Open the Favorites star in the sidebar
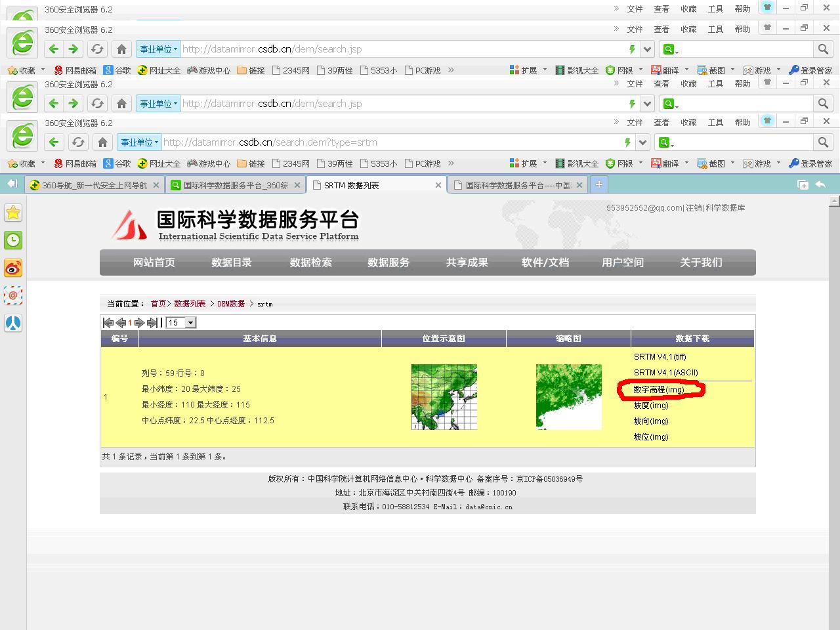 (13, 213)
